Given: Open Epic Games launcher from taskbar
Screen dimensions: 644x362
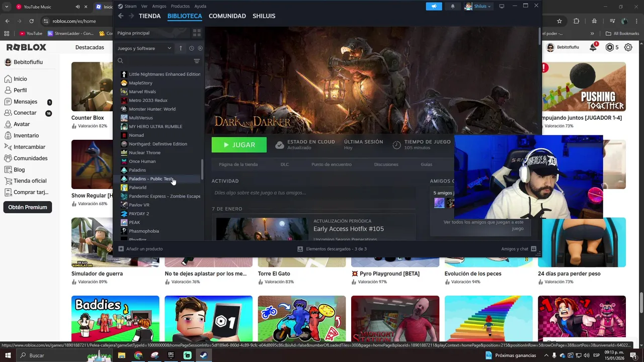Looking at the screenshot, I should 171,355.
